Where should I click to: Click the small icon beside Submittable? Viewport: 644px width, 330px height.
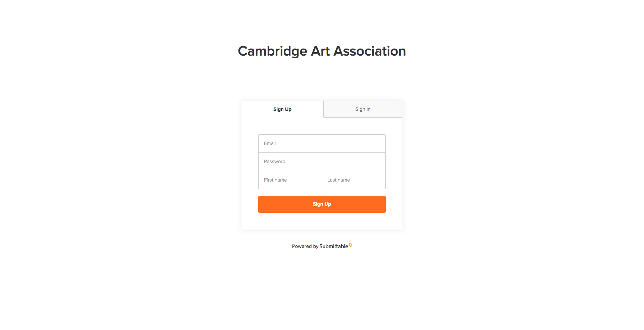pos(351,245)
